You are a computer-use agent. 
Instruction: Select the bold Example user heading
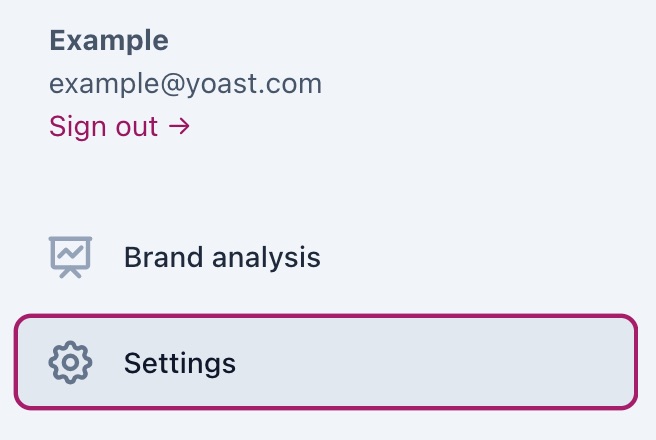[109, 41]
